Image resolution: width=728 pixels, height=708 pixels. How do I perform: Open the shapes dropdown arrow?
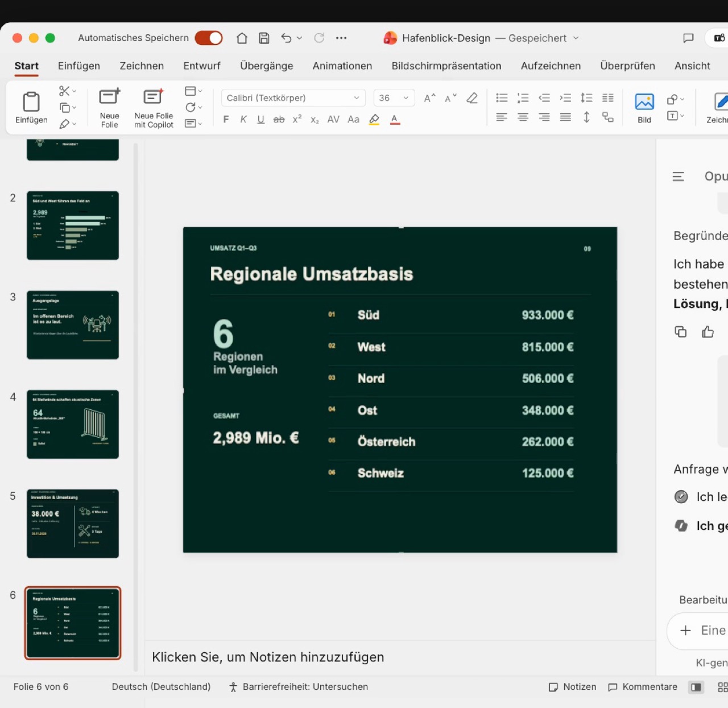click(682, 99)
